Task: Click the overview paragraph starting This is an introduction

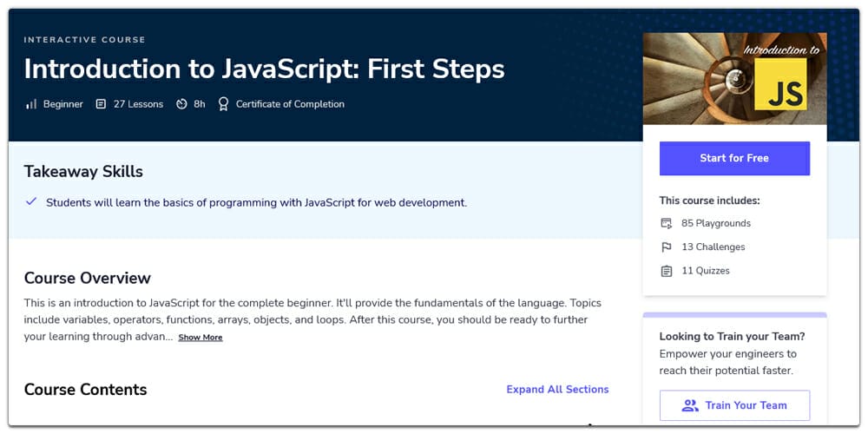Action: click(312, 320)
